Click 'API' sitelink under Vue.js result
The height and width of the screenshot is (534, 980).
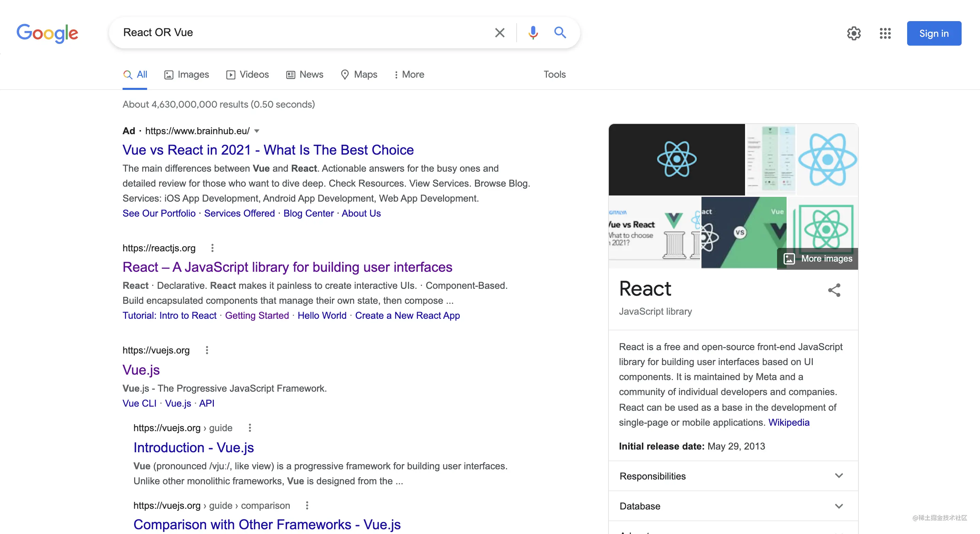[207, 404]
